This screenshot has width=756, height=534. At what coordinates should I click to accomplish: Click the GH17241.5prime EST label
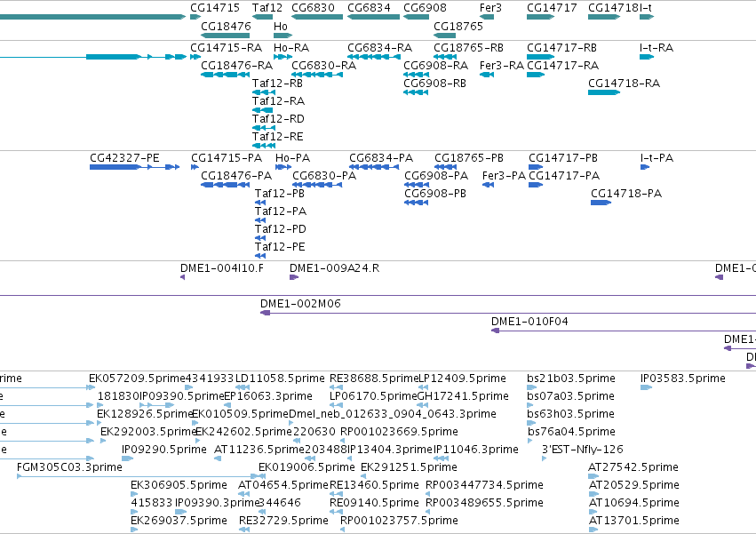point(463,396)
